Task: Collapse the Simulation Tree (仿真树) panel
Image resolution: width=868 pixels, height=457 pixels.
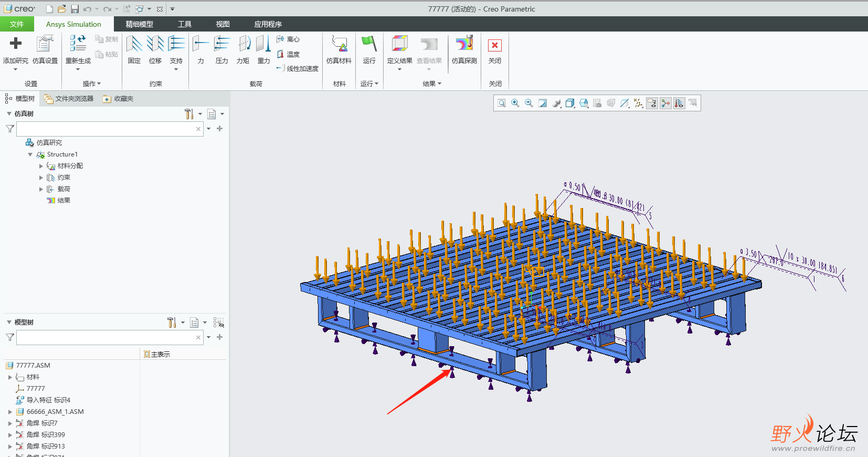Action: [x=9, y=113]
